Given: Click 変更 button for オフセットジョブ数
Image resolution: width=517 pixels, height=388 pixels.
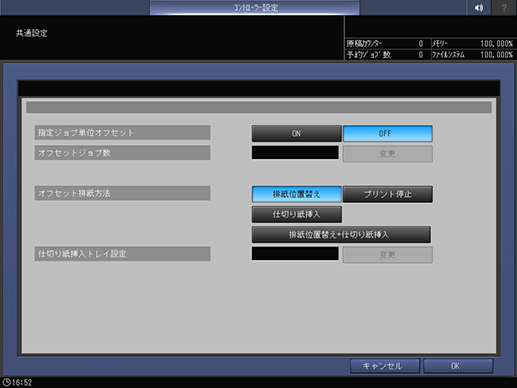Looking at the screenshot, I should tap(388, 154).
